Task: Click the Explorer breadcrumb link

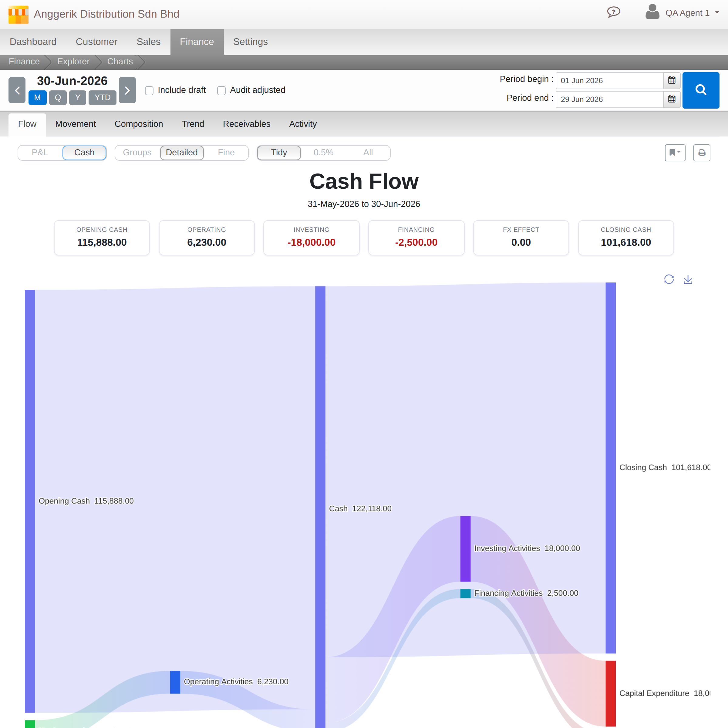Action: [x=73, y=61]
